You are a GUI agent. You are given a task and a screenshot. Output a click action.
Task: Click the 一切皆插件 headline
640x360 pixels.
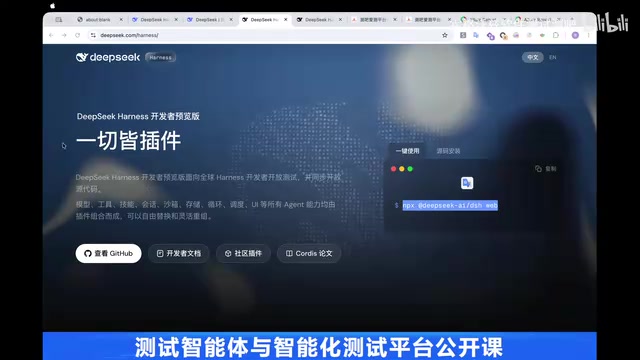129,141
